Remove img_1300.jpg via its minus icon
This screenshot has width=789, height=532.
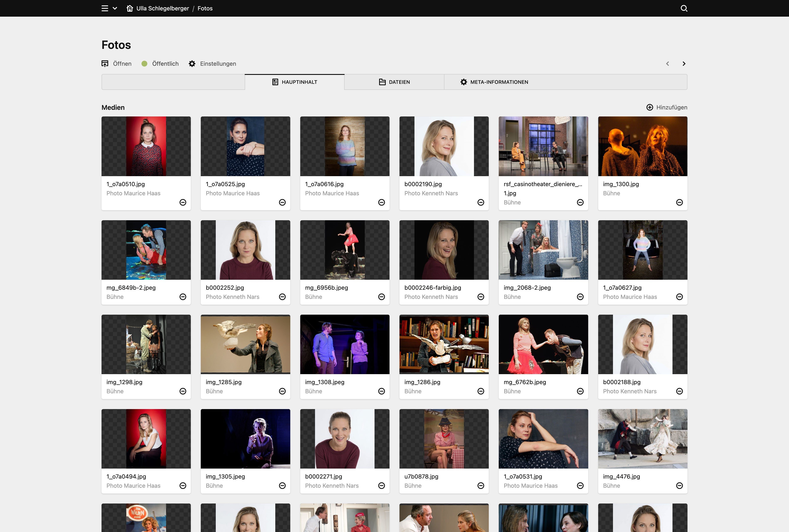679,202
